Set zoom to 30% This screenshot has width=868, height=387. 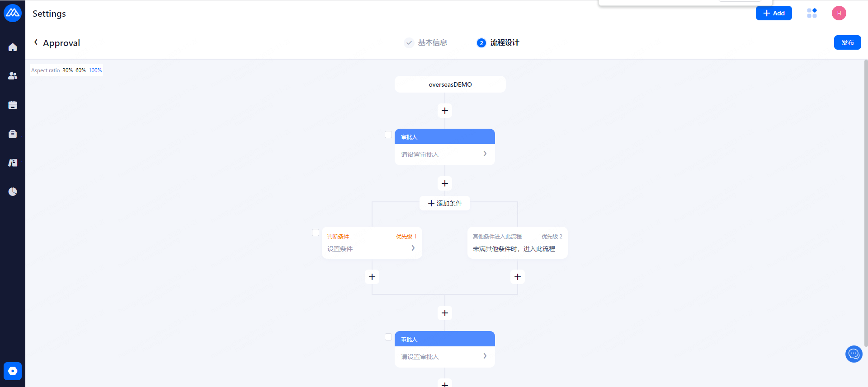pos(67,70)
